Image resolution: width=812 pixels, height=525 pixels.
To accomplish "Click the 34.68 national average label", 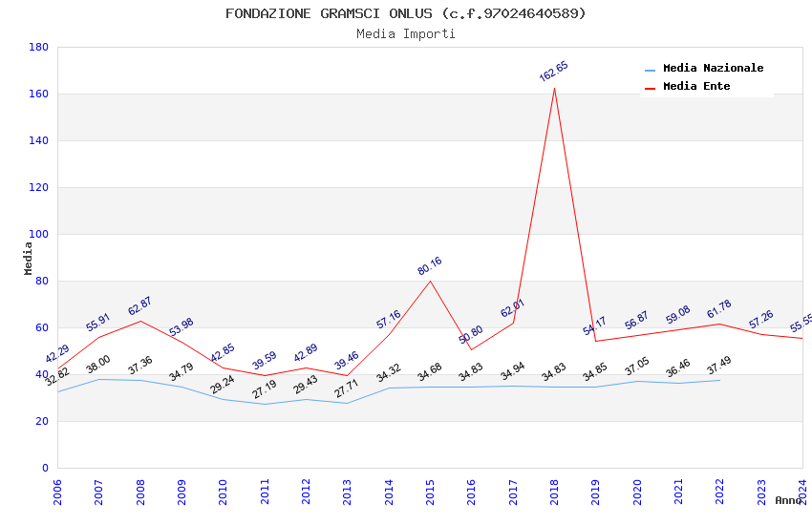I will click(430, 372).
